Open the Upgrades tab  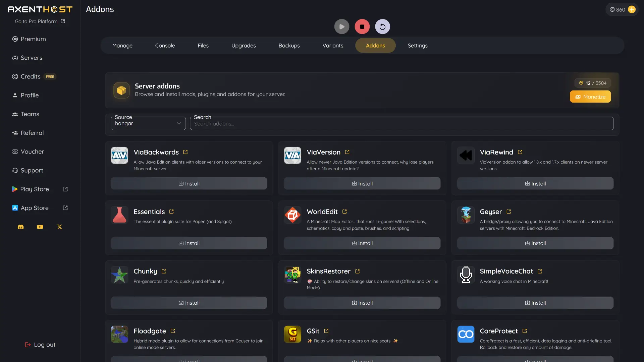[x=244, y=46]
